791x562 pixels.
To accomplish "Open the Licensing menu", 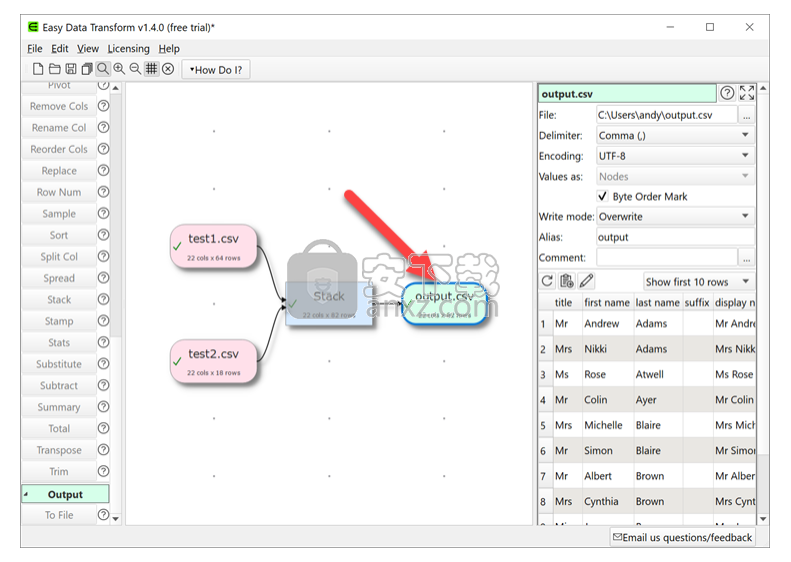I will click(129, 48).
